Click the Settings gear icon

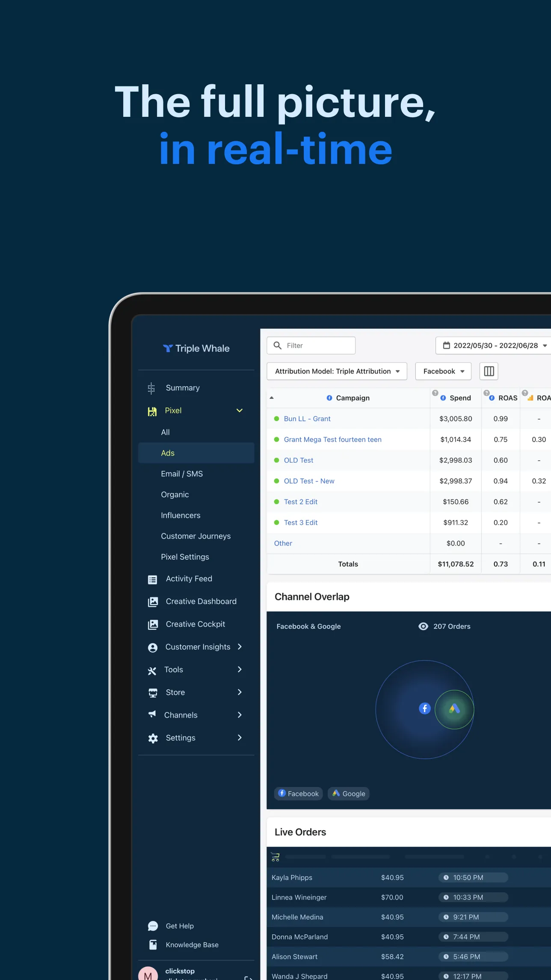[153, 738]
